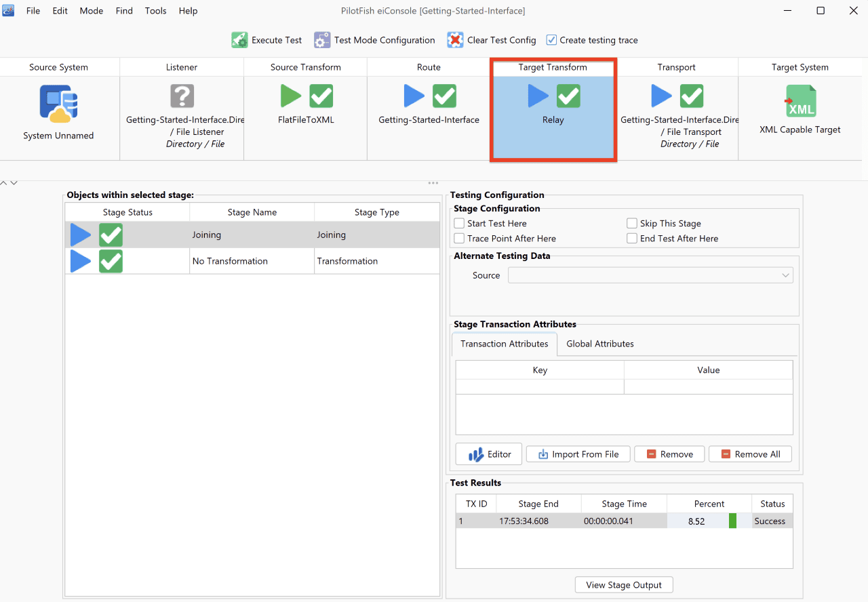Open the Help menu
Screen dimensions: 868x602
pos(188,11)
